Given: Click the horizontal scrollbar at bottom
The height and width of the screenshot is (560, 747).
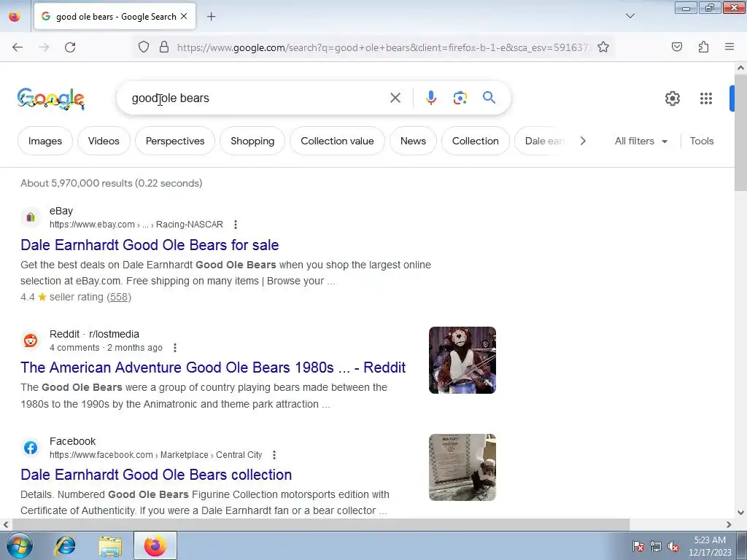Looking at the screenshot, I should point(320,524).
